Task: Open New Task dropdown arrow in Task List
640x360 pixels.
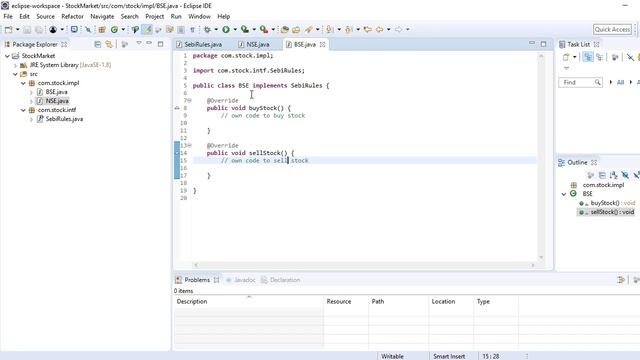Action: (x=575, y=57)
